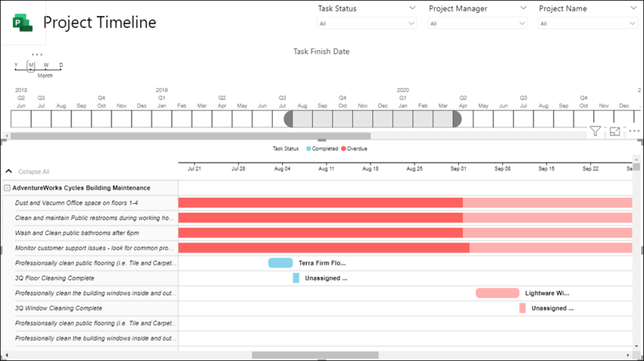Open more options ellipsis beside focus mode

point(634,131)
